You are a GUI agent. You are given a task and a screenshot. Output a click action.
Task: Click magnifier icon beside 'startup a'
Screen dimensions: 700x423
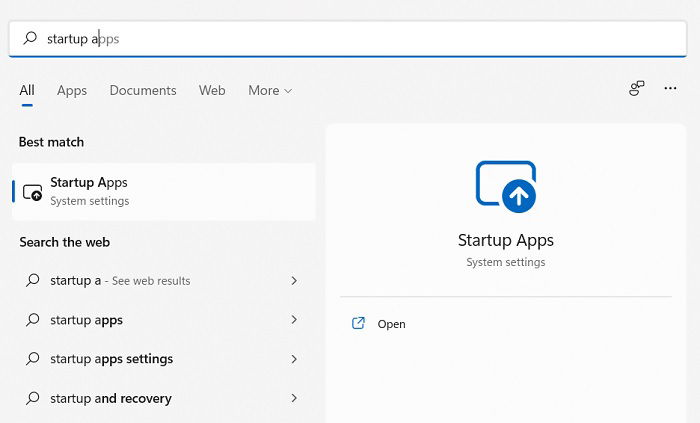33,280
